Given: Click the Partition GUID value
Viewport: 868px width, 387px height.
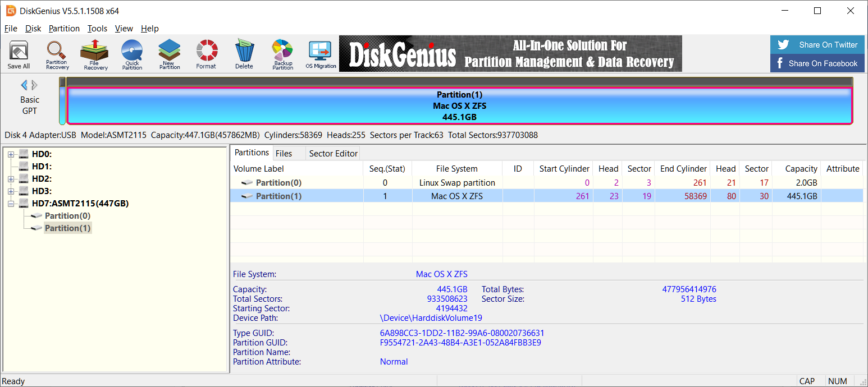Looking at the screenshot, I should point(460,343).
